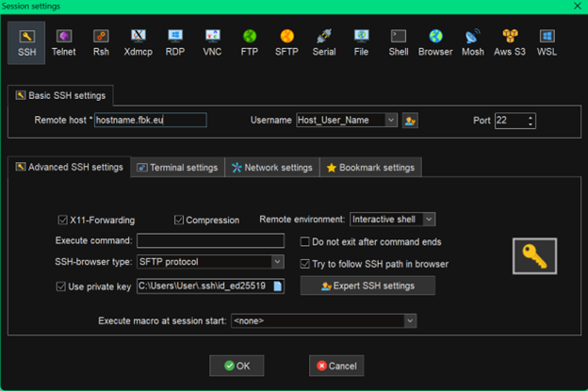Open the Bookmark settings tab
Image resolution: width=588 pixels, height=391 pixels.
pos(369,168)
